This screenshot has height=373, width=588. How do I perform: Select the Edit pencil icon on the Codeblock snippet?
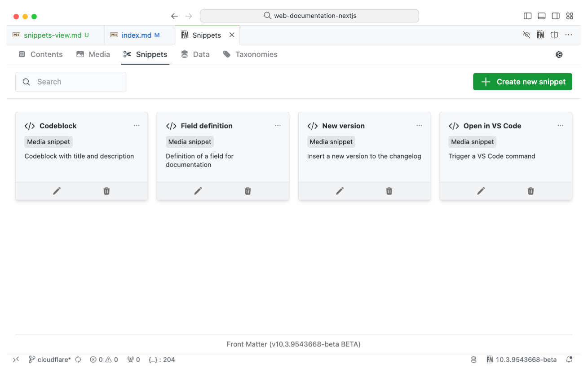coord(57,191)
